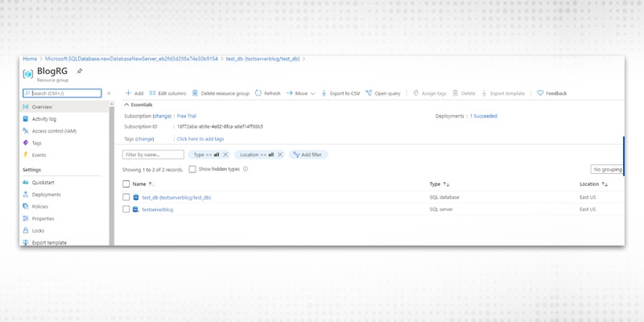
Task: Open test_db breadcrumb link
Action: tap(263, 59)
